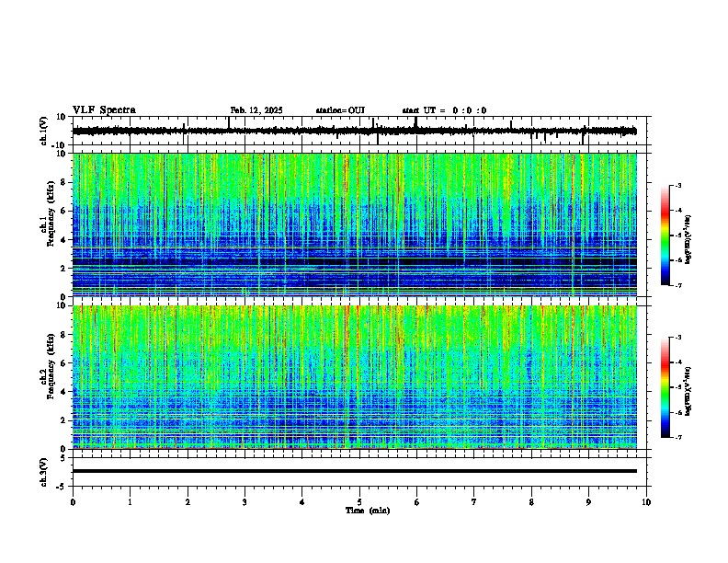Viewport: 728px width, 563px height.
Task: Click the 'ch.1 Frequency (kHz)' axis label
Action: click(47, 213)
